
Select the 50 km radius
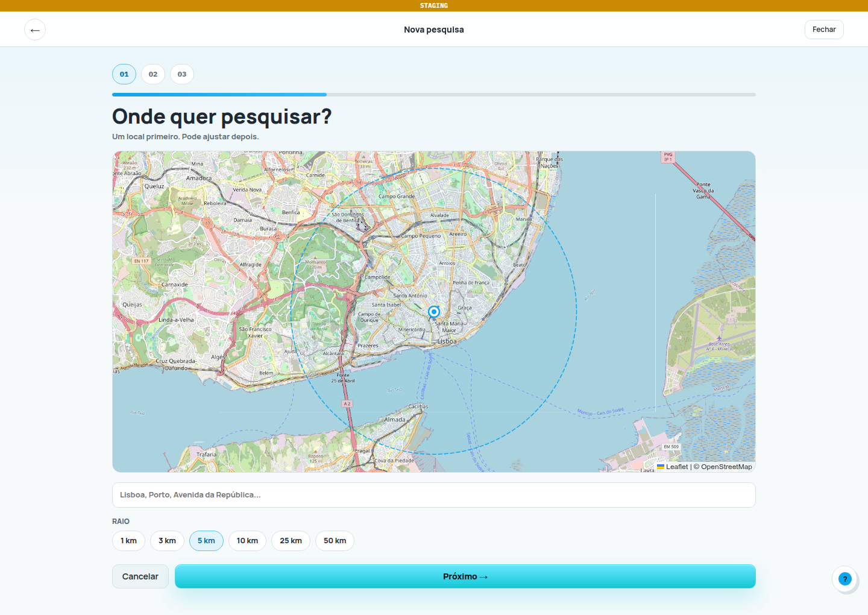coord(335,541)
